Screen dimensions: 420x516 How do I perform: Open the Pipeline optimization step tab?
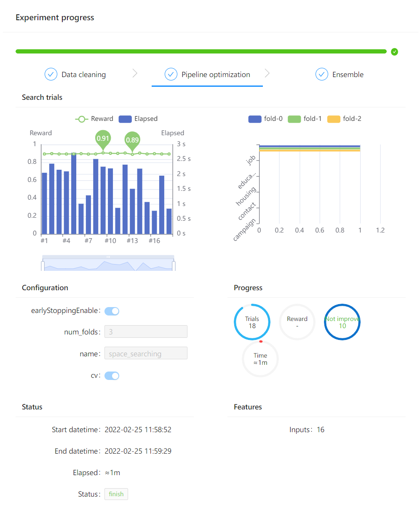pos(207,75)
